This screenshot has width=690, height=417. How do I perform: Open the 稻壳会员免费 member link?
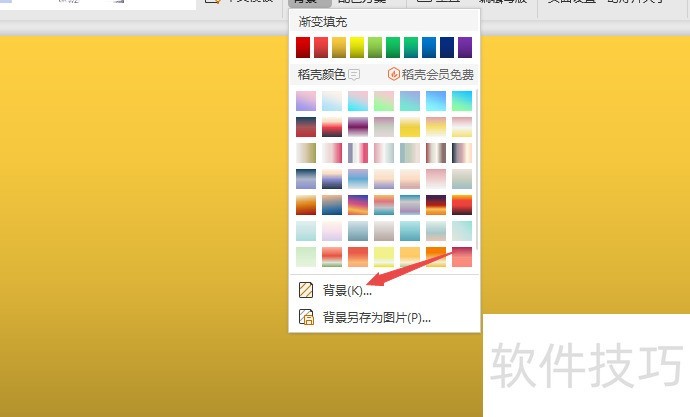click(431, 74)
